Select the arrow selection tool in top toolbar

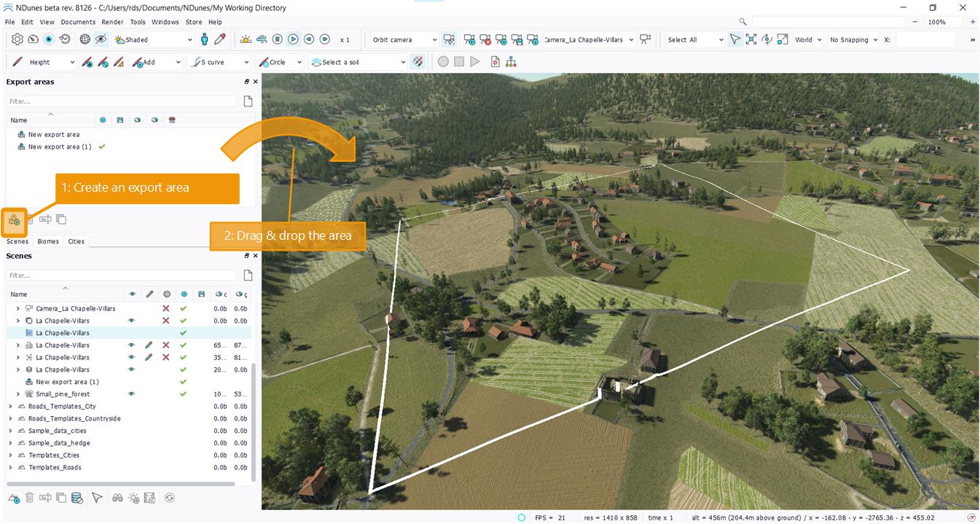tap(734, 40)
